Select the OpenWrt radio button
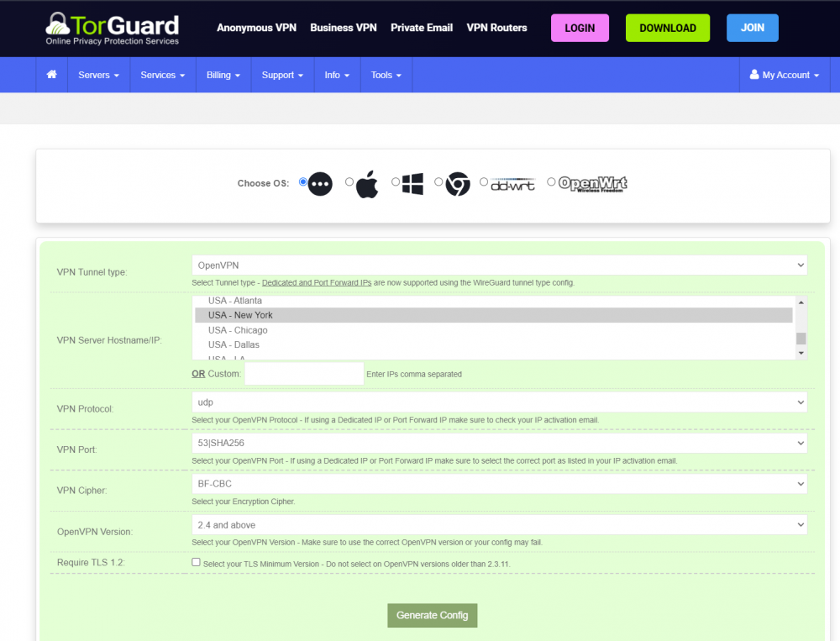840x641 pixels. pos(551,181)
